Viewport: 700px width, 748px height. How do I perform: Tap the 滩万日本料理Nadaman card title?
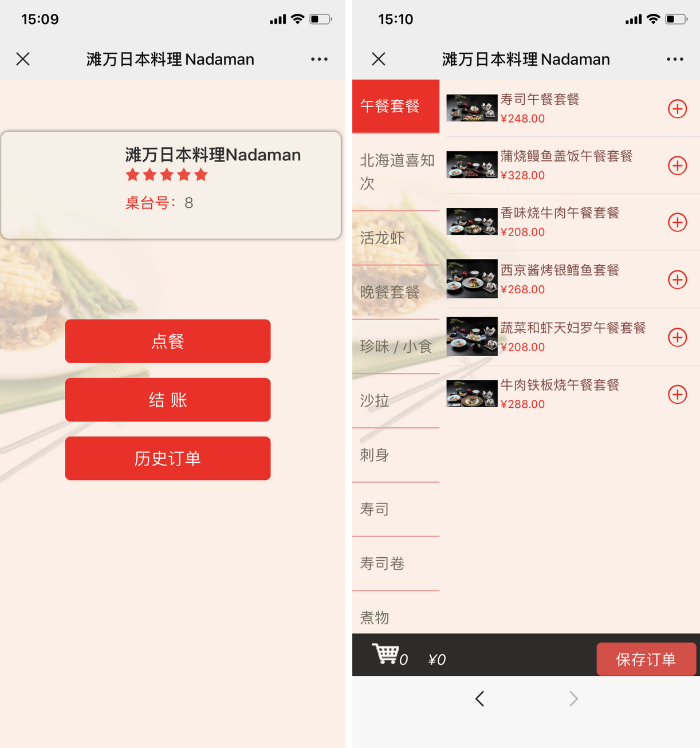[x=213, y=155]
